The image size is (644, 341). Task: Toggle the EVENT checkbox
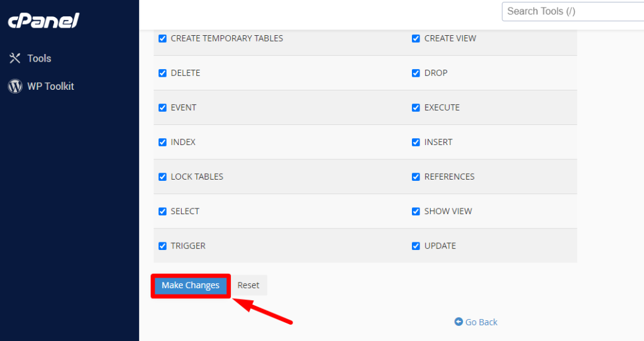pos(163,107)
